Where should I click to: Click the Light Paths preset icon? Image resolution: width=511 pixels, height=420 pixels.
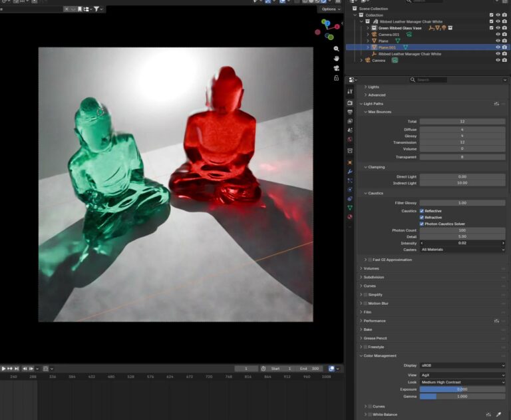click(496, 104)
